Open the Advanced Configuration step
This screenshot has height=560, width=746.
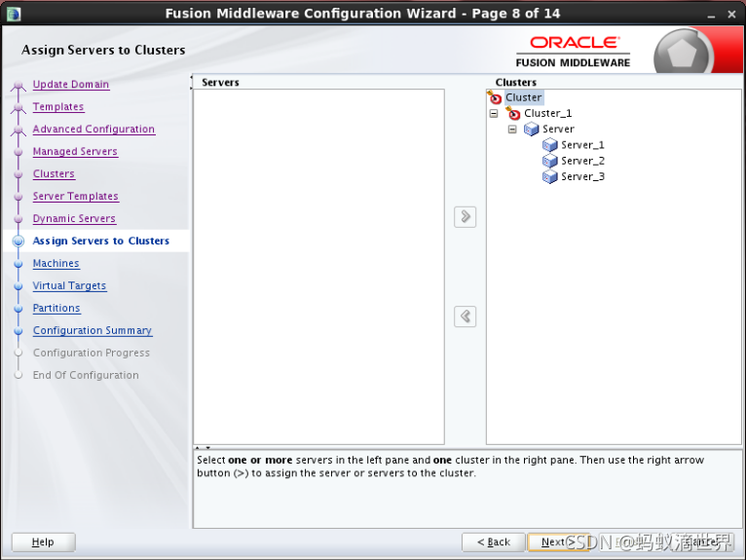click(x=93, y=129)
